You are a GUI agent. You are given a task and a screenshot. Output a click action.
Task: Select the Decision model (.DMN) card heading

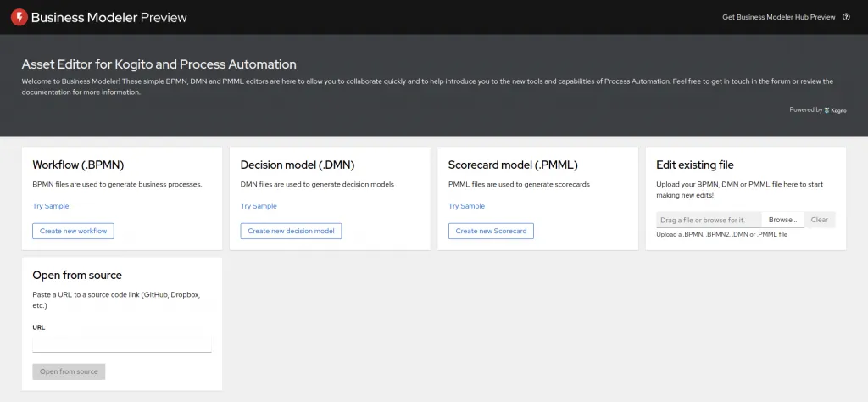(298, 165)
